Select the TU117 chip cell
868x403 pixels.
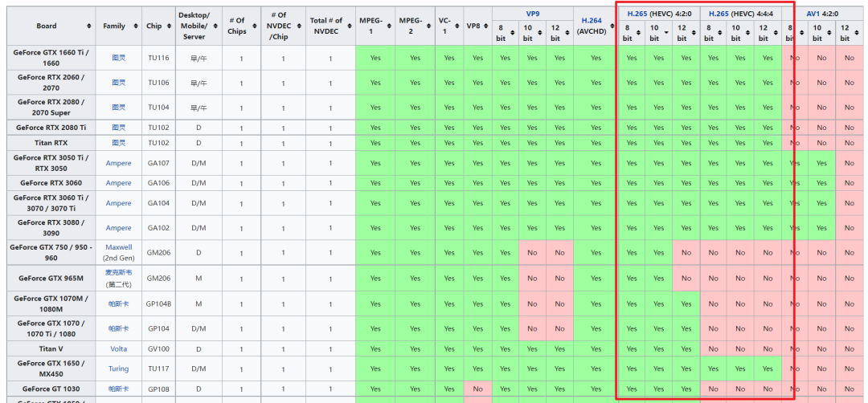(x=158, y=368)
